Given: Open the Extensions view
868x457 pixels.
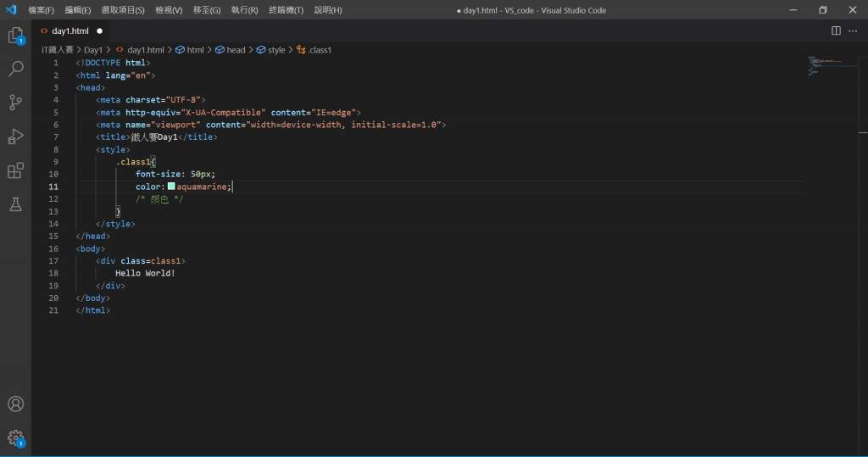Looking at the screenshot, I should click(15, 170).
